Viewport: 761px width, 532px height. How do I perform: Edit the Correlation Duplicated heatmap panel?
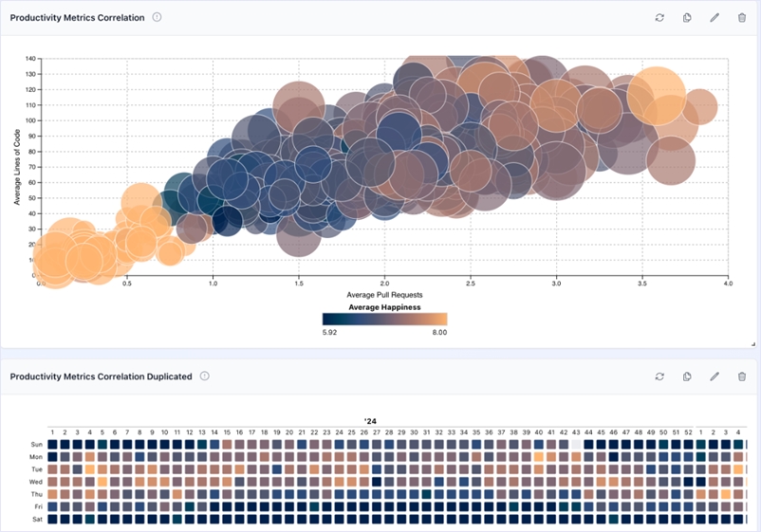(x=715, y=376)
